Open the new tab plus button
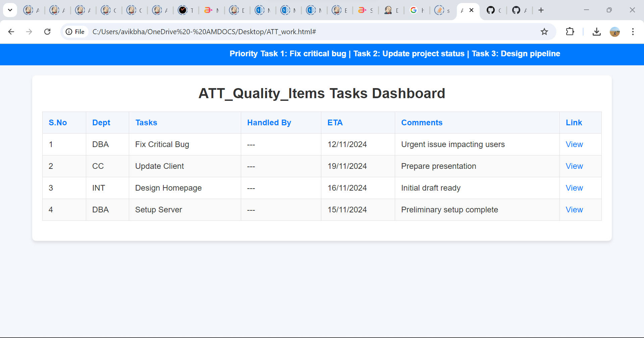644x338 pixels. pyautogui.click(x=541, y=10)
